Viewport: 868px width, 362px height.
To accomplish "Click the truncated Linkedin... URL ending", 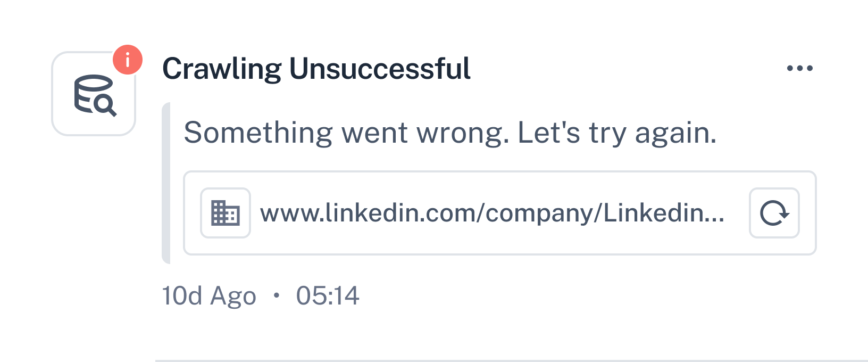I will pyautogui.click(x=664, y=213).
